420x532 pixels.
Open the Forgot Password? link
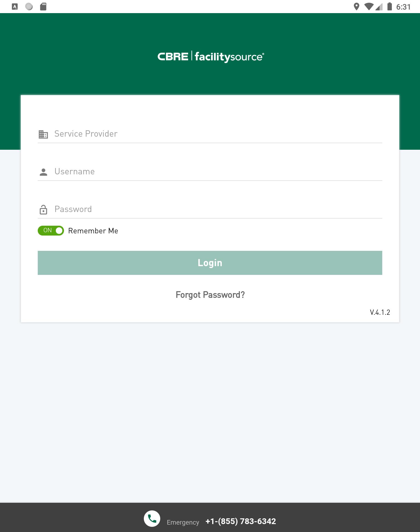(x=210, y=295)
